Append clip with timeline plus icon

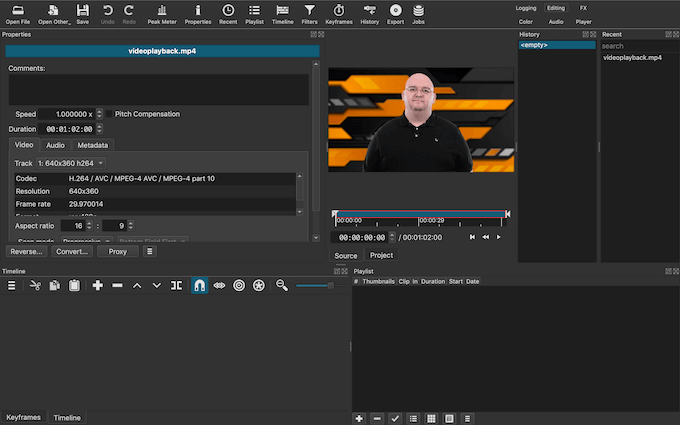97,285
